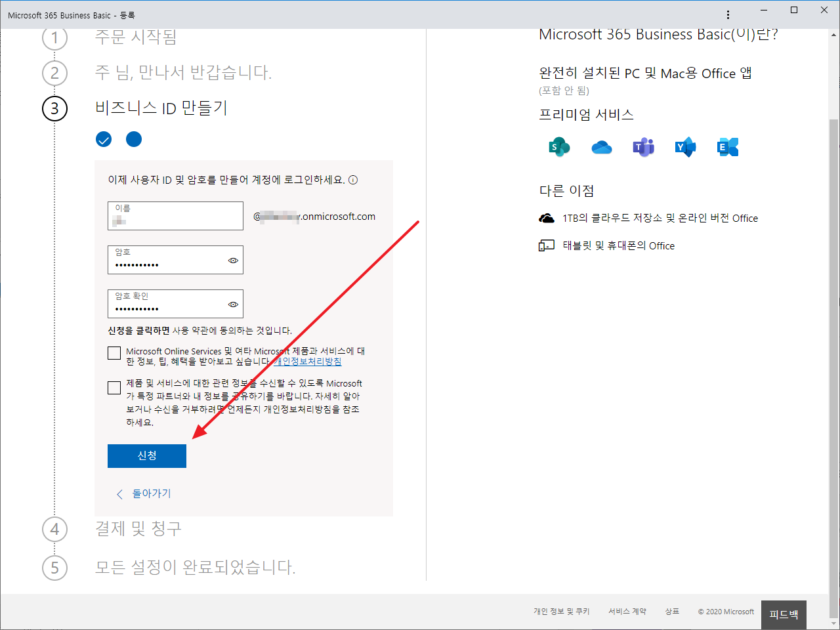Click black cloud icon beside 1TB storage
This screenshot has height=630, width=840.
coord(547,218)
